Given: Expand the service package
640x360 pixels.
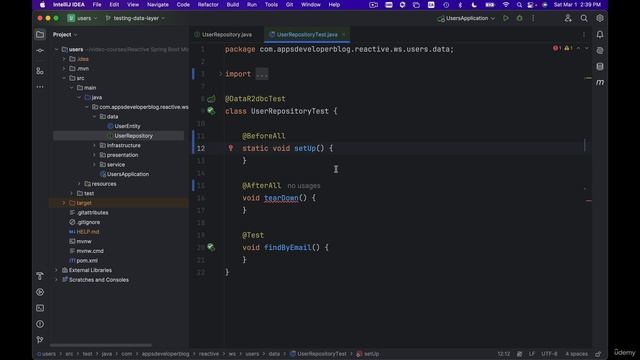Looking at the screenshot, I should [x=94, y=164].
